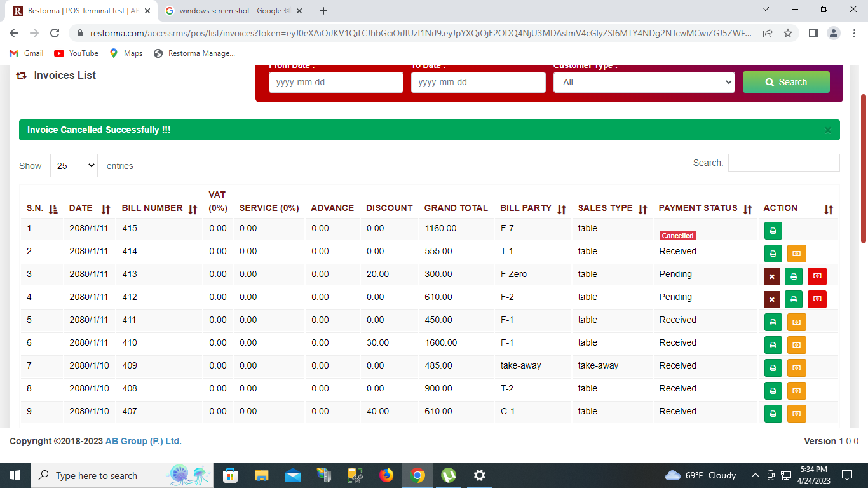The height and width of the screenshot is (488, 868).
Task: Share this page from address bar
Action: (768, 33)
